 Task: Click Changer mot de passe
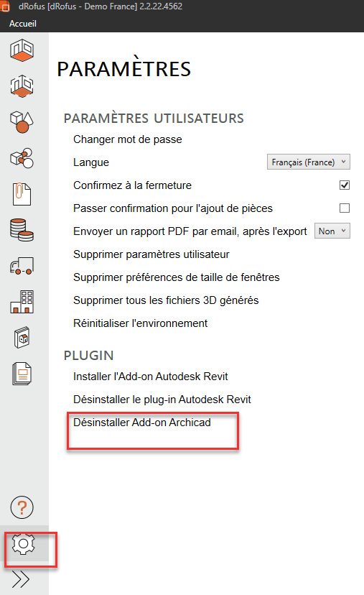click(127, 139)
